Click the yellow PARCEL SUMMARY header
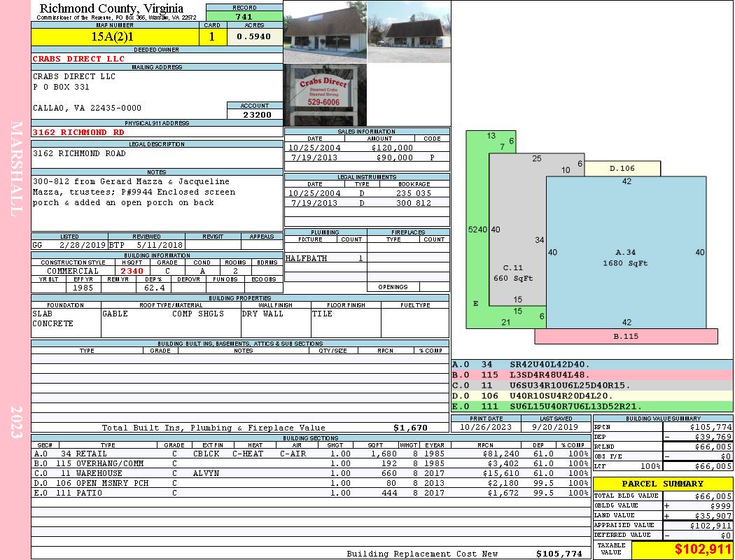Viewport: 735px width, 560px height. pos(662,484)
